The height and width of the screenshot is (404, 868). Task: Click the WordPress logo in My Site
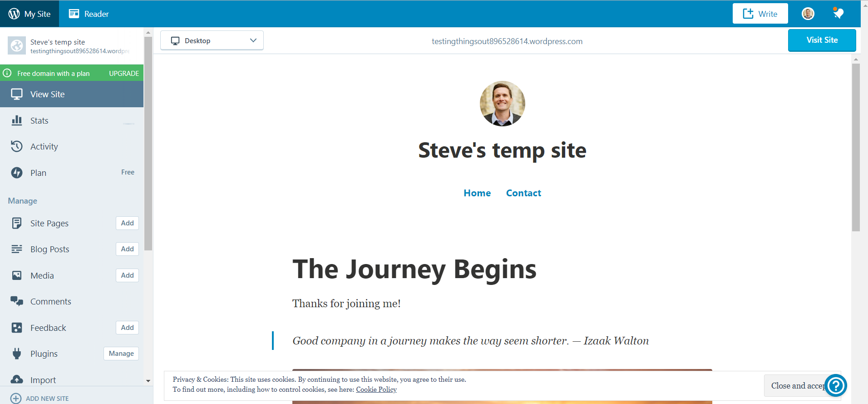pyautogui.click(x=14, y=14)
